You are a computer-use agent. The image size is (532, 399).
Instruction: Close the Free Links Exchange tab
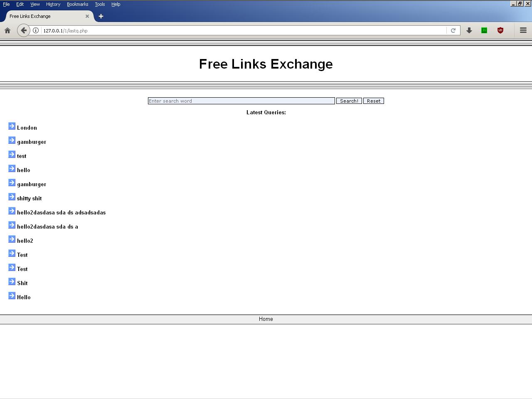tap(87, 16)
